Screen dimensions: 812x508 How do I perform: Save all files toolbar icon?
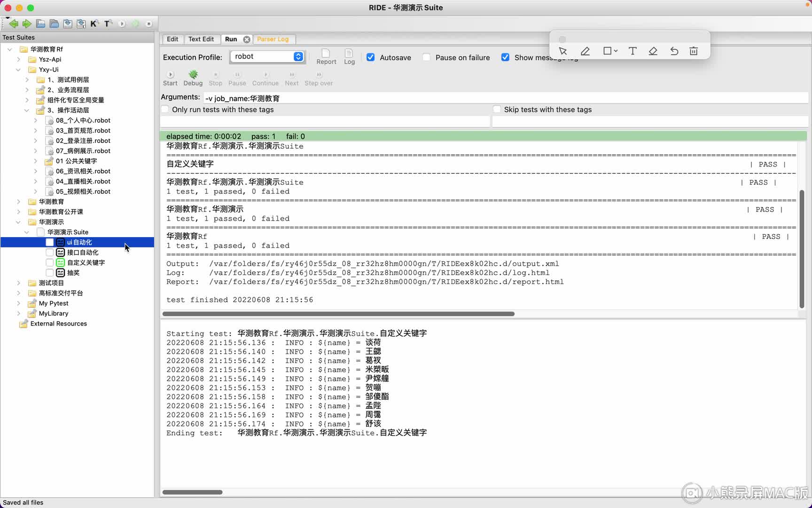click(x=81, y=24)
